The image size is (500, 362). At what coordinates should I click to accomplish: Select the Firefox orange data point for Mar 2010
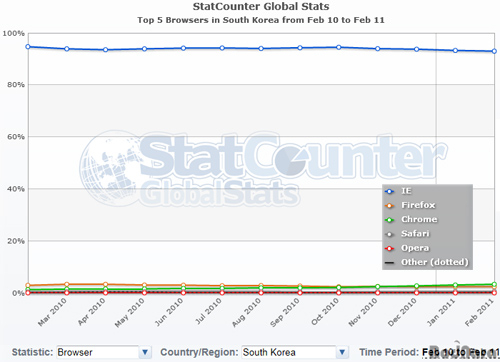[x=67, y=284]
